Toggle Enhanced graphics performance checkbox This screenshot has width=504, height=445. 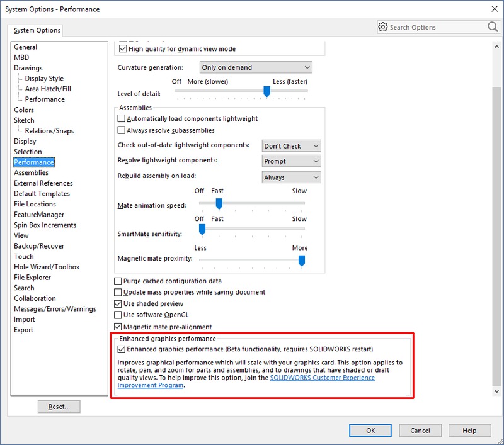[122, 349]
